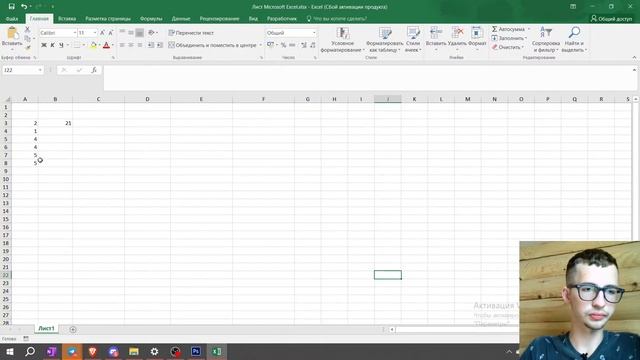640x360 pixels.
Task: Toggle Wrap Text (Перенести текст)
Action: pyautogui.click(x=191, y=33)
